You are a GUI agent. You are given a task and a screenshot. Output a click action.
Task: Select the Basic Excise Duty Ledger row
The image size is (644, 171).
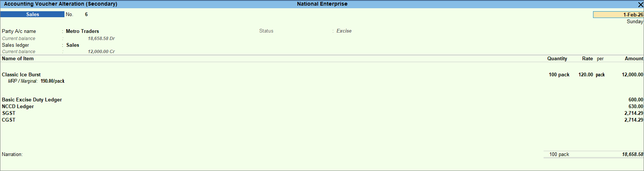(32, 100)
